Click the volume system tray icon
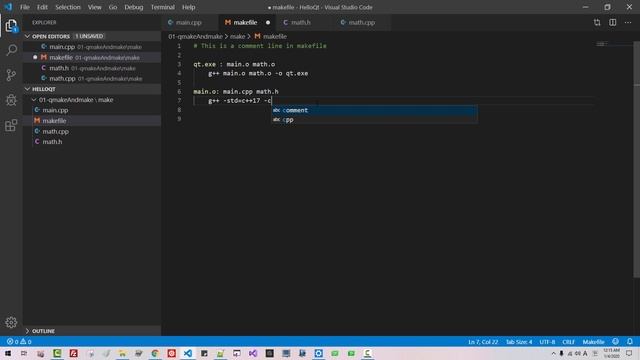Image resolution: width=640 pixels, height=360 pixels. tap(578, 353)
